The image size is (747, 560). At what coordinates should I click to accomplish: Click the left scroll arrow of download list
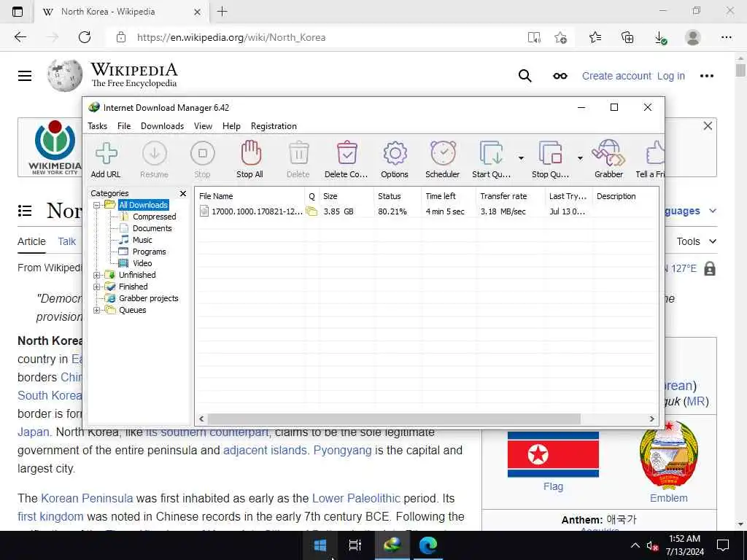point(201,419)
